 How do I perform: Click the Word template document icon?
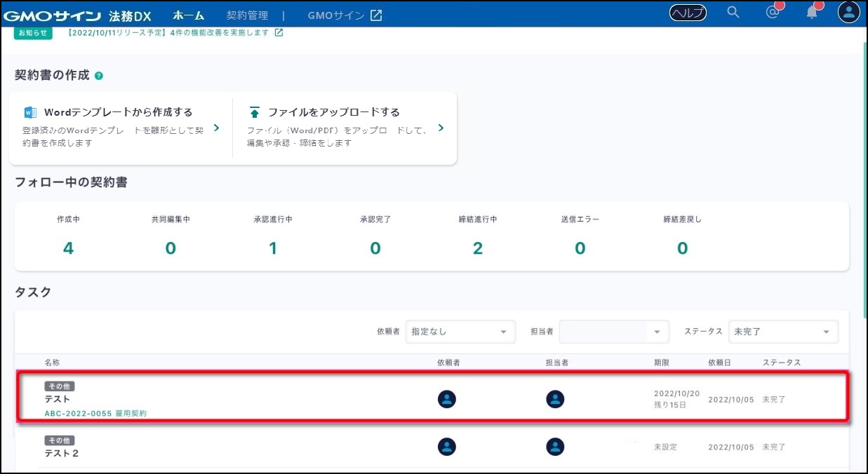tap(30, 112)
